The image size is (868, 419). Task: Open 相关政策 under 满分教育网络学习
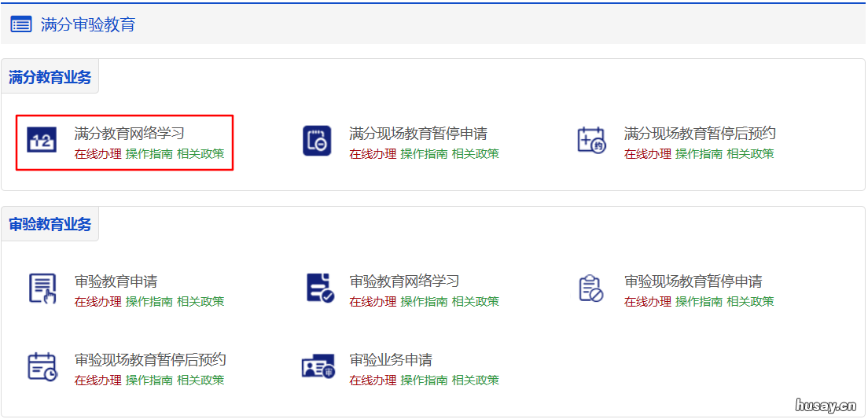[x=200, y=154]
